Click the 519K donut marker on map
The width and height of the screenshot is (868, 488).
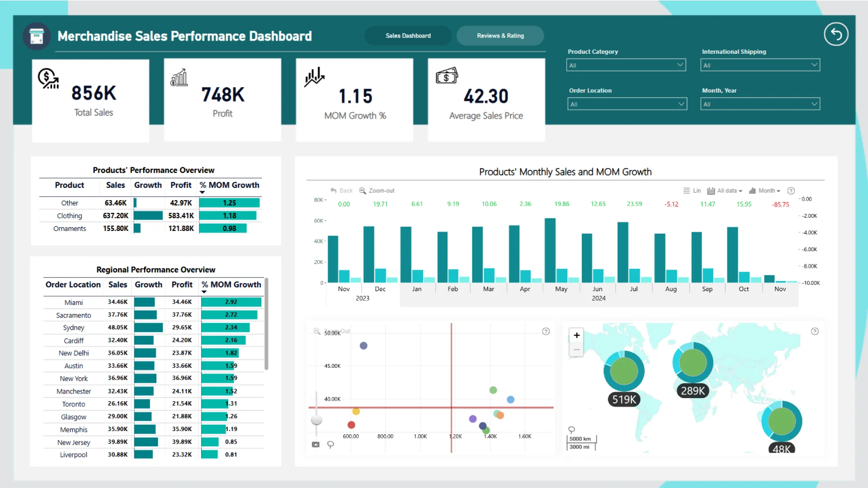(624, 371)
